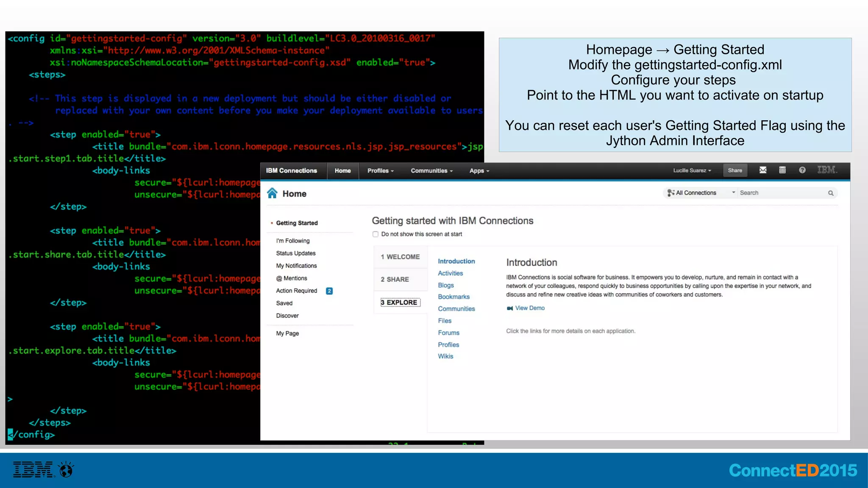This screenshot has width=868, height=488.
Task: Open the calendar grid icon in navbar
Action: point(782,170)
